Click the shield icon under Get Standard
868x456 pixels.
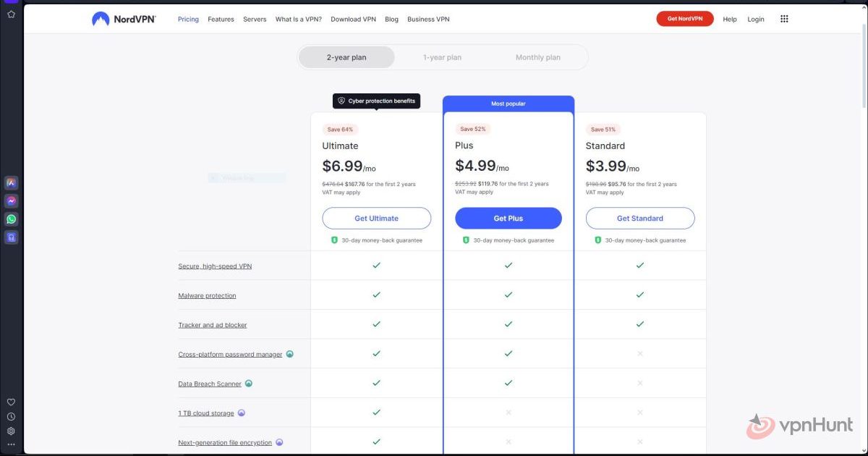coord(598,240)
